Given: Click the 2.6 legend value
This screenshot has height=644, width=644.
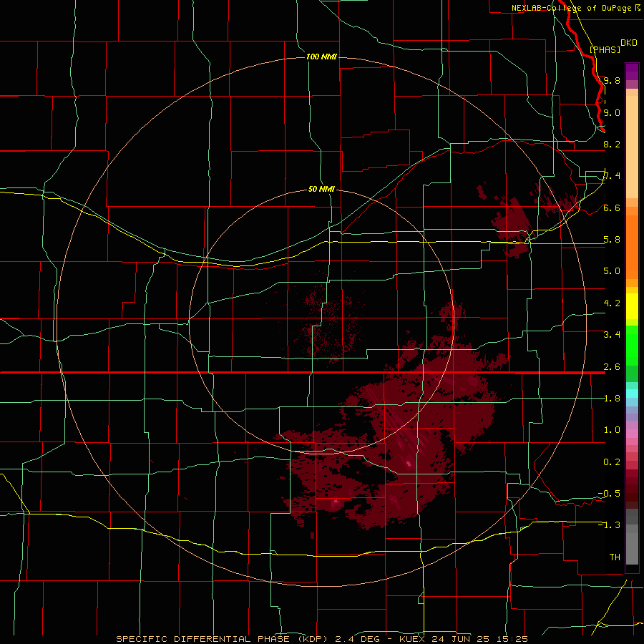Looking at the screenshot, I should coord(612,367).
